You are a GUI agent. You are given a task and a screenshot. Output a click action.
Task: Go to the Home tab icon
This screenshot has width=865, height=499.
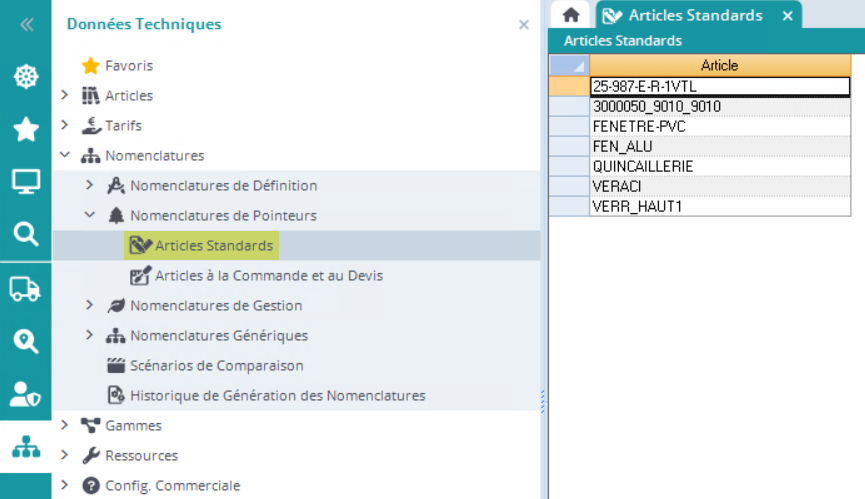pyautogui.click(x=571, y=15)
